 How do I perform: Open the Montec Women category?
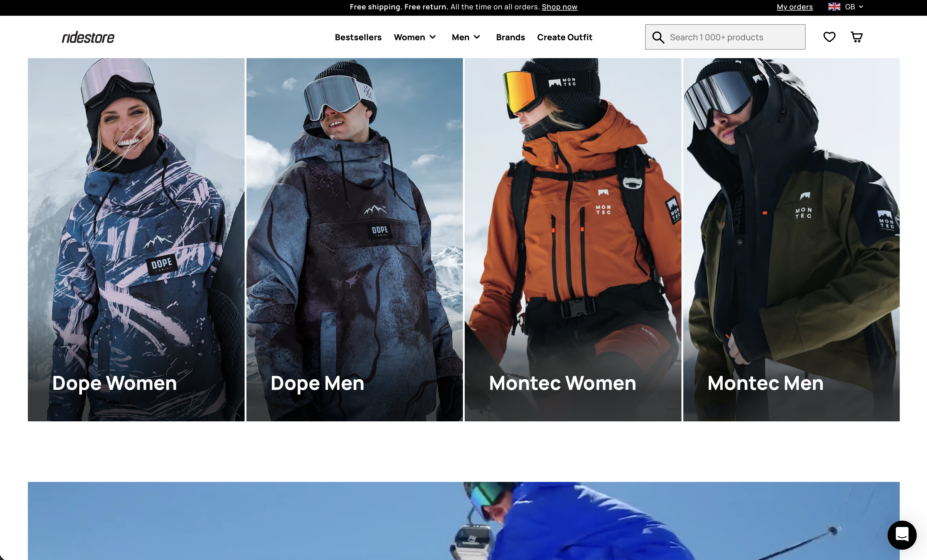tap(572, 239)
